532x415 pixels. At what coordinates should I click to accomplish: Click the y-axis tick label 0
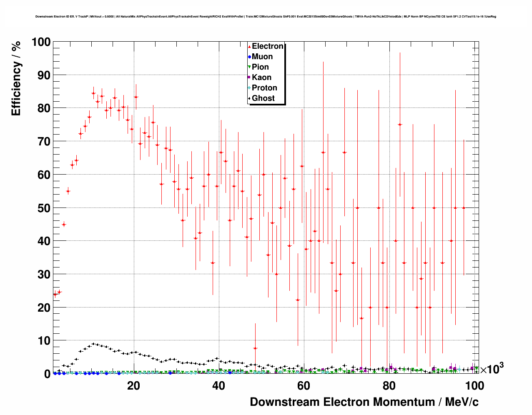(47, 374)
